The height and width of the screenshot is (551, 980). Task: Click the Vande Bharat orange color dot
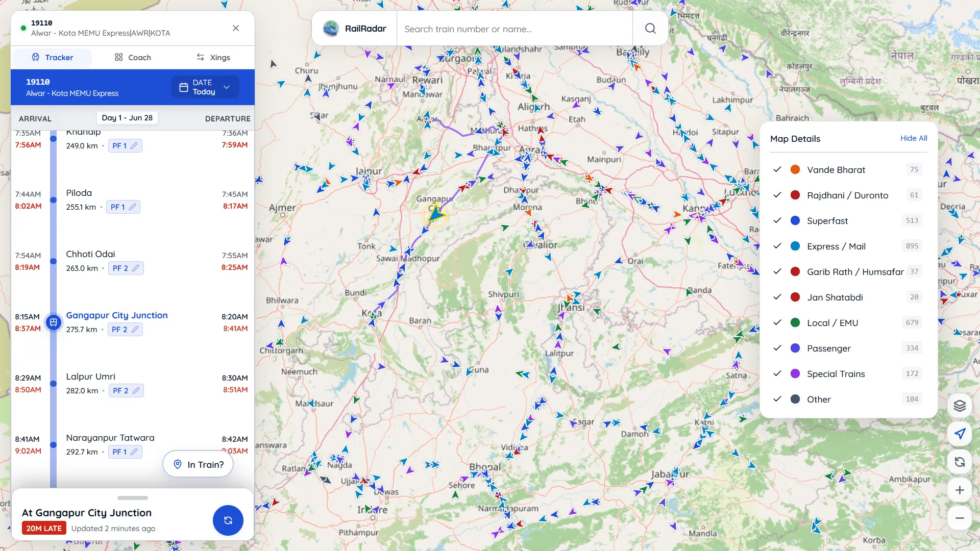coord(795,169)
